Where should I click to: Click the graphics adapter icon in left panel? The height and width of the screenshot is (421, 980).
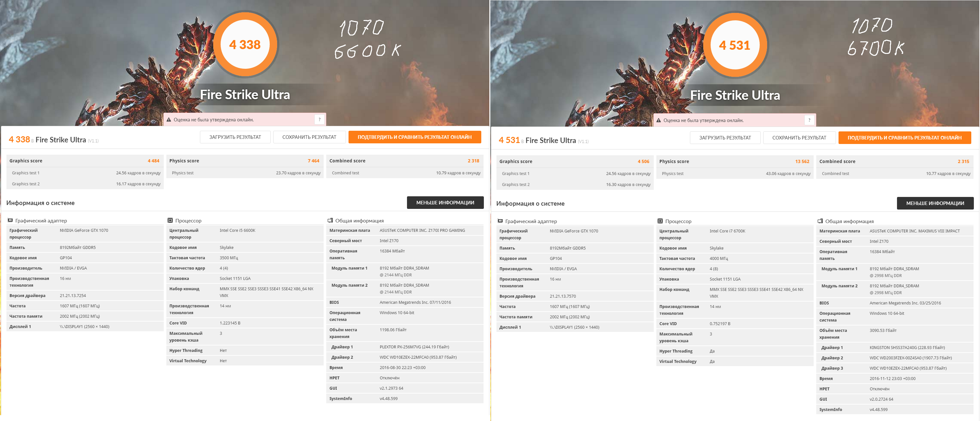click(x=10, y=221)
